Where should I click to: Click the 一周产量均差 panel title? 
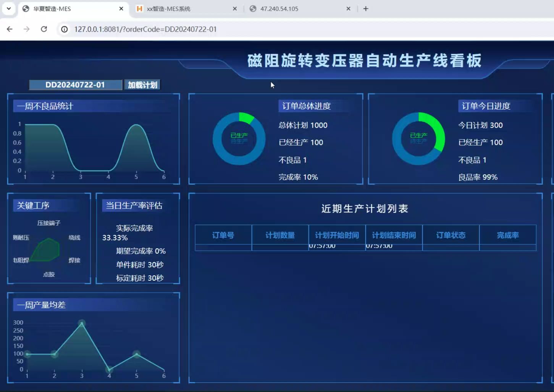41,305
